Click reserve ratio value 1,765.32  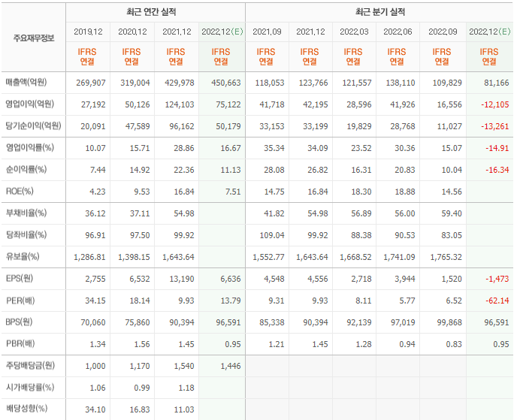pos(446,257)
